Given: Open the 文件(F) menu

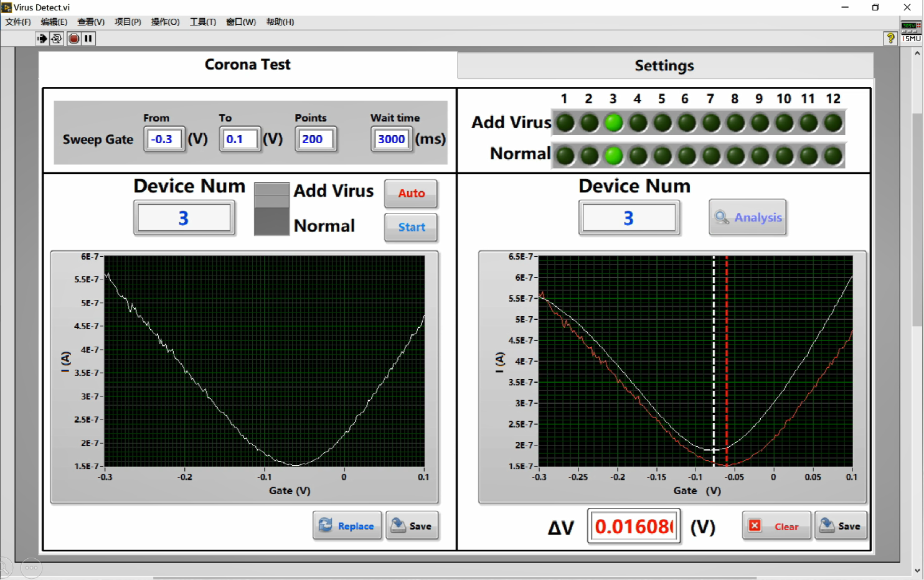Looking at the screenshot, I should point(18,22).
